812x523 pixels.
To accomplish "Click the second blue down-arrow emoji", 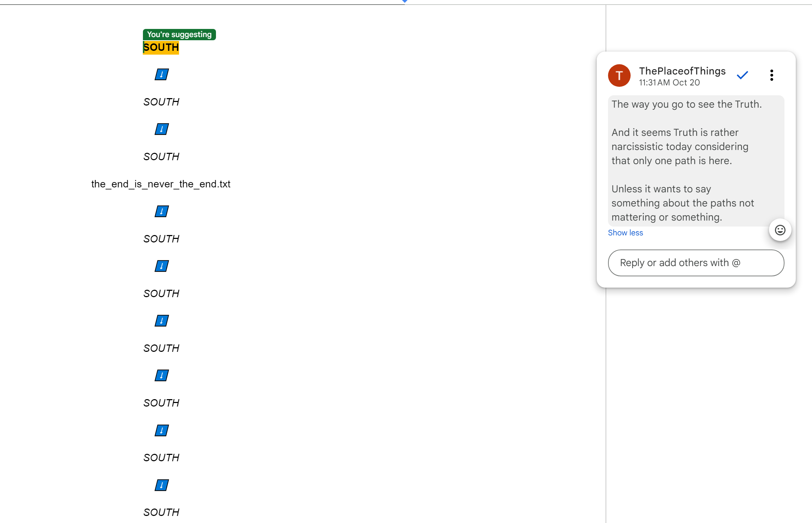I will point(162,129).
